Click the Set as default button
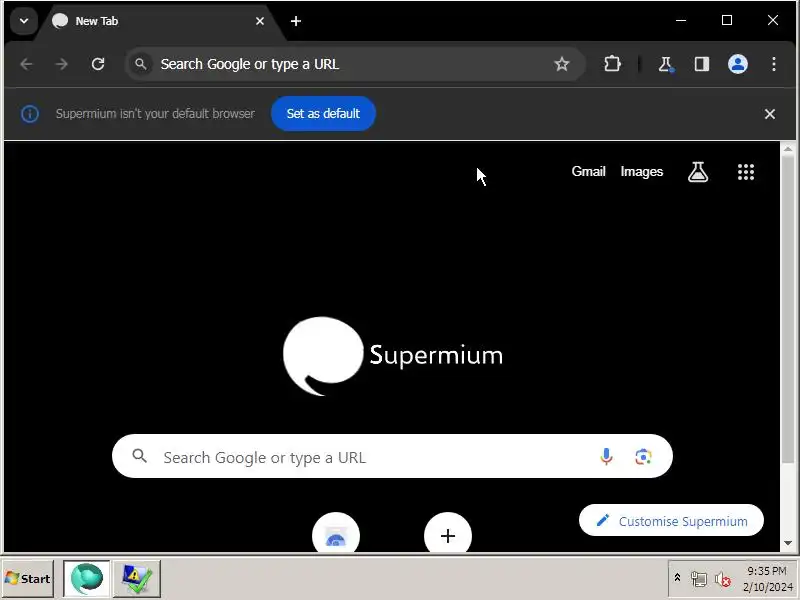Screen dimensions: 800x600 [323, 113]
